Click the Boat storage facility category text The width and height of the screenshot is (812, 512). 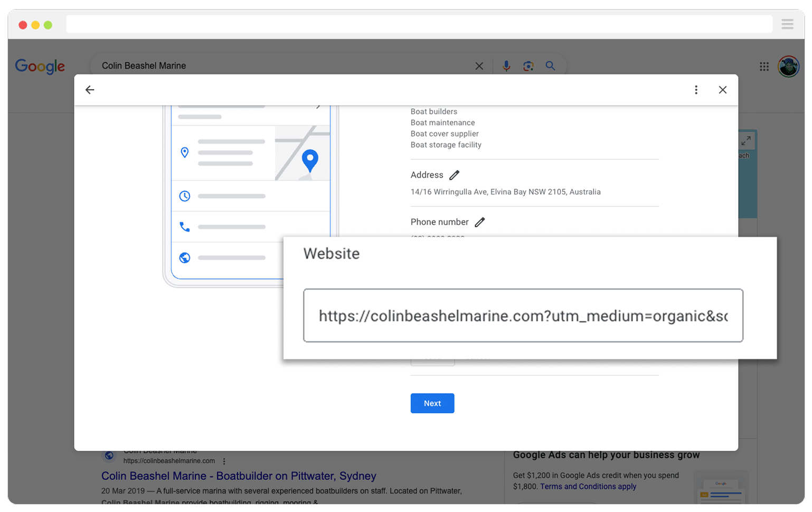tap(446, 145)
